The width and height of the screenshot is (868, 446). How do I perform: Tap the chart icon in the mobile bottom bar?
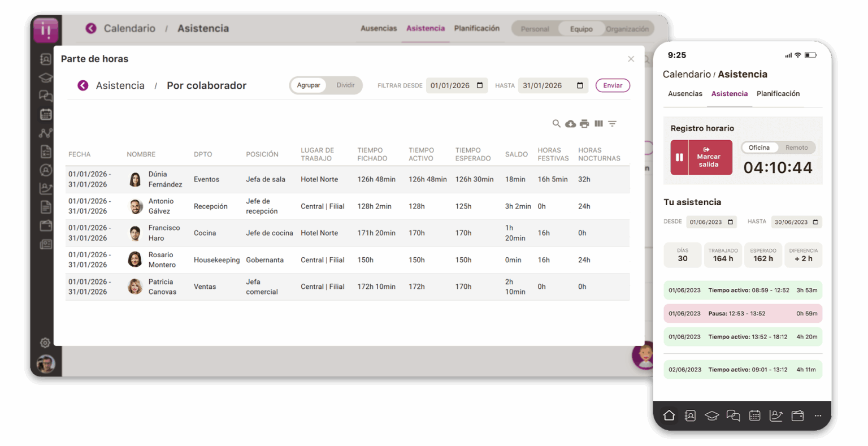click(x=776, y=415)
